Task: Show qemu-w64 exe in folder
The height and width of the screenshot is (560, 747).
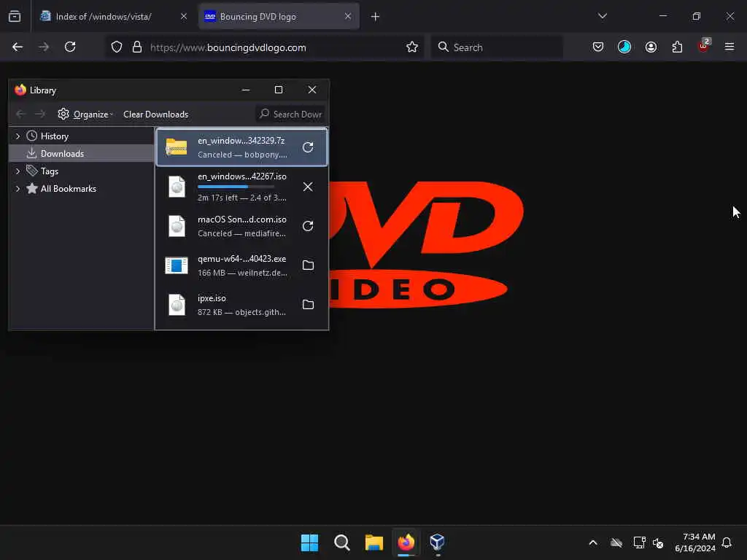Action: (x=308, y=265)
